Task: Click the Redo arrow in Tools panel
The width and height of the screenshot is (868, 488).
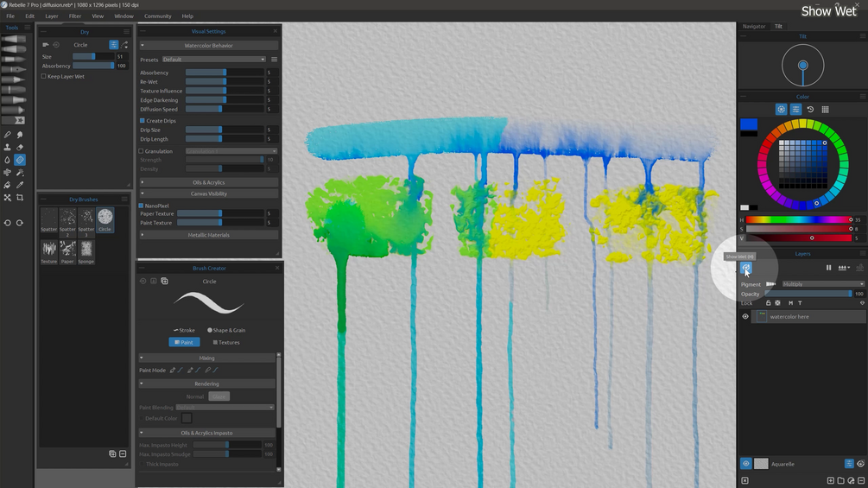Action: [x=20, y=223]
